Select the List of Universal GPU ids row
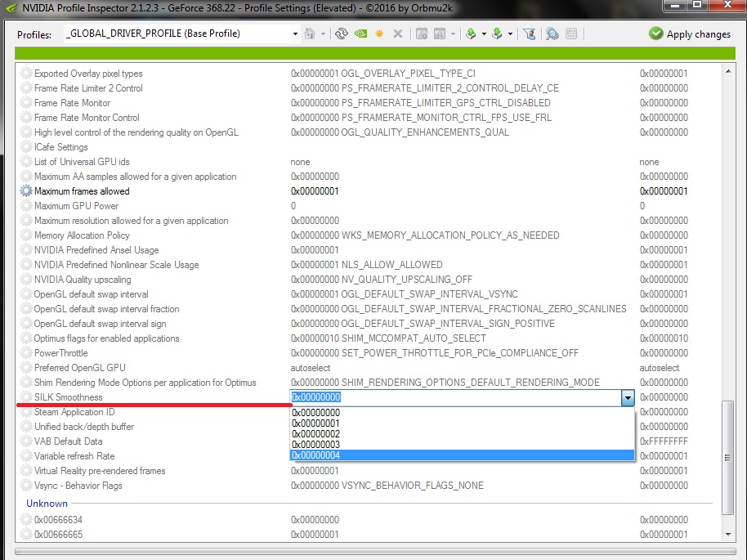The width and height of the screenshot is (747, 560). pyautogui.click(x=368, y=162)
